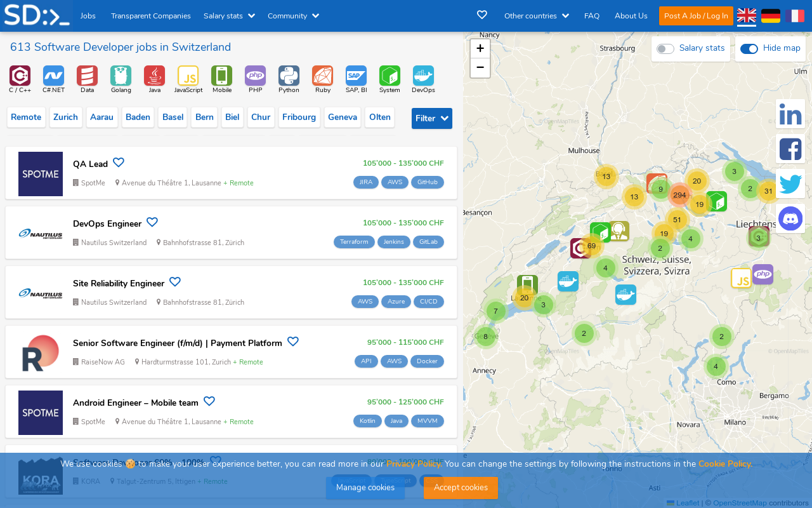Image resolution: width=812 pixels, height=508 pixels.
Task: Open the Privacy Policy link
Action: click(414, 464)
